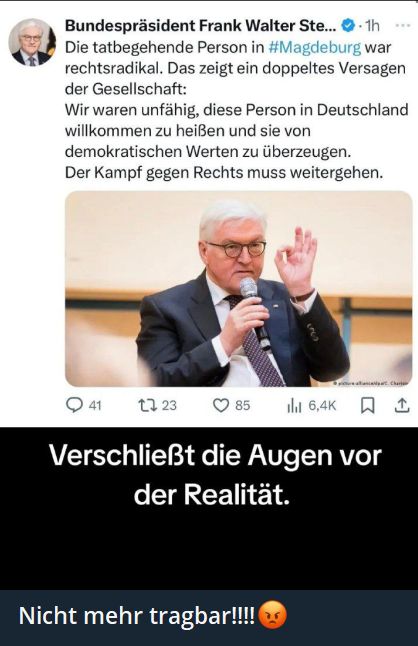Click the 85 likes count
Image resolution: width=418 pixels, height=646 pixels.
click(243, 406)
